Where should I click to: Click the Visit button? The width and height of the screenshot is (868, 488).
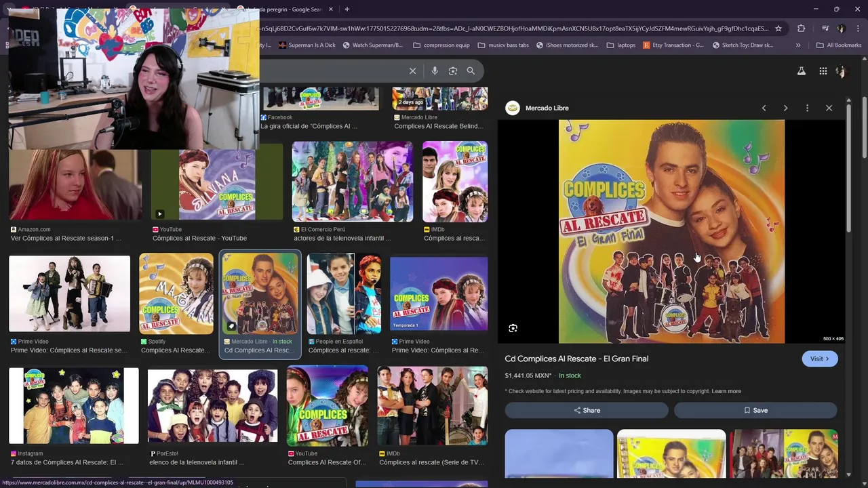(819, 359)
